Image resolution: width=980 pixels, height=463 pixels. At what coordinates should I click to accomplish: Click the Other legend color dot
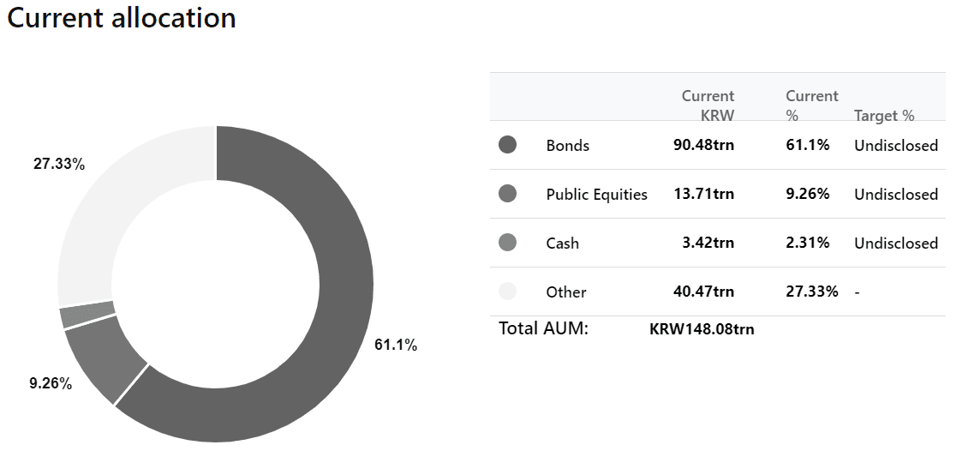click(507, 291)
